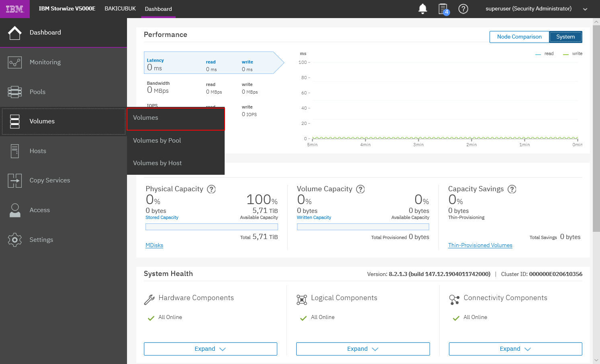The height and width of the screenshot is (364, 600).
Task: Switch performance view to Node Comparison
Action: click(x=519, y=37)
